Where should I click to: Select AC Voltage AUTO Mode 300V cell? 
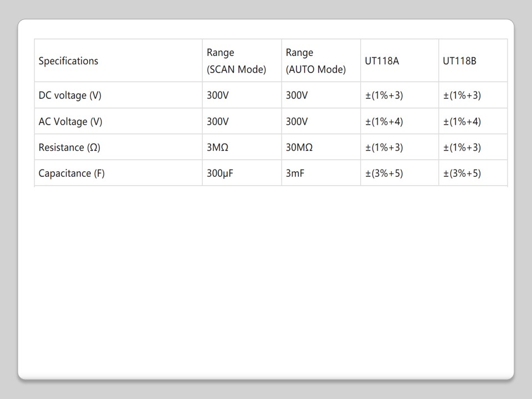[296, 121]
